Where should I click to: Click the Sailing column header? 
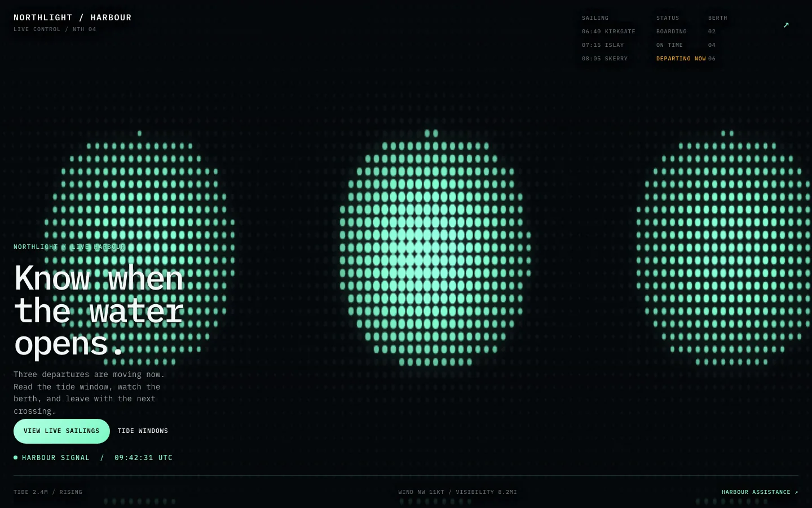tap(595, 18)
